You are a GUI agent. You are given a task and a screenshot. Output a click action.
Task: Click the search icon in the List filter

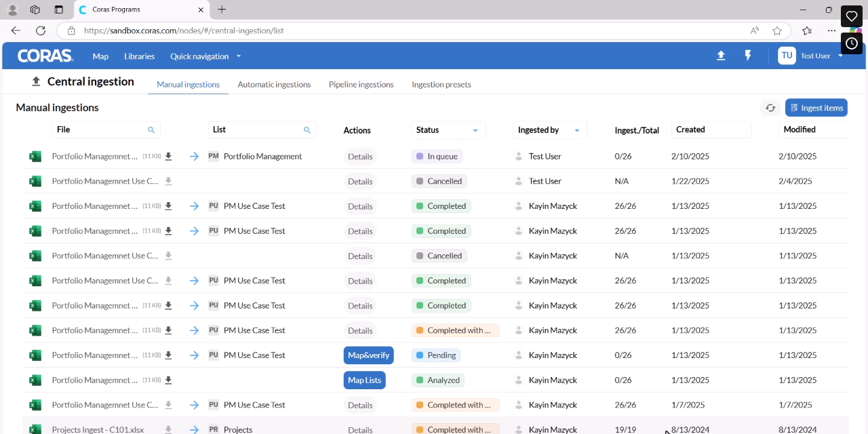coord(307,130)
